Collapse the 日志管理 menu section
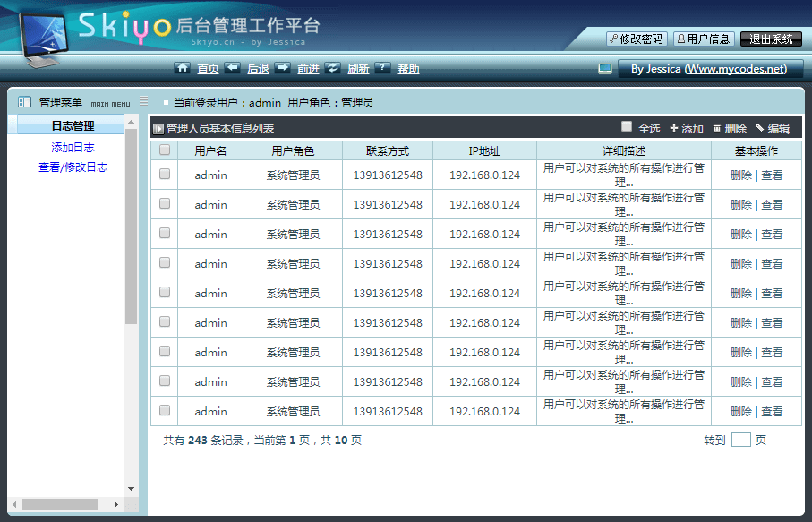This screenshot has width=812, height=522. 73,126
